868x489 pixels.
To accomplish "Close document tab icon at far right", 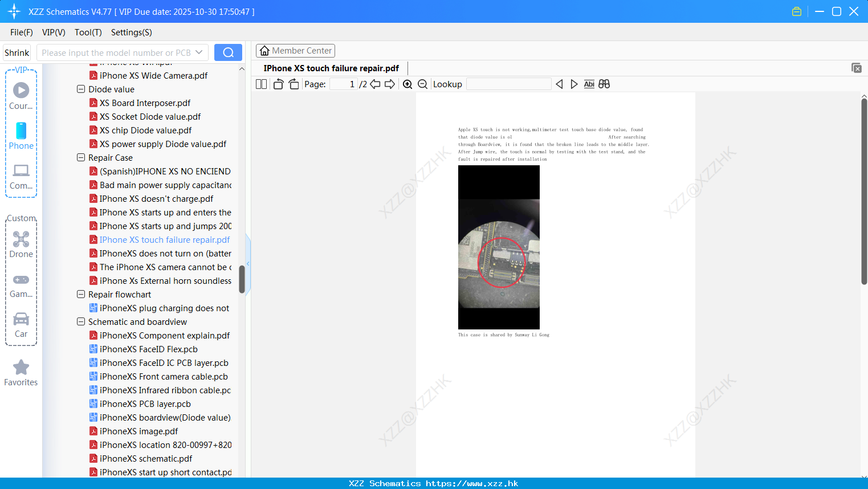I will click(857, 68).
